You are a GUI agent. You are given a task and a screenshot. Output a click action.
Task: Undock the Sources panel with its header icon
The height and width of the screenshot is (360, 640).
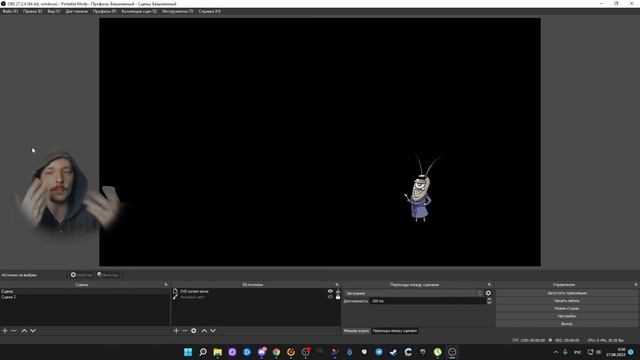337,284
